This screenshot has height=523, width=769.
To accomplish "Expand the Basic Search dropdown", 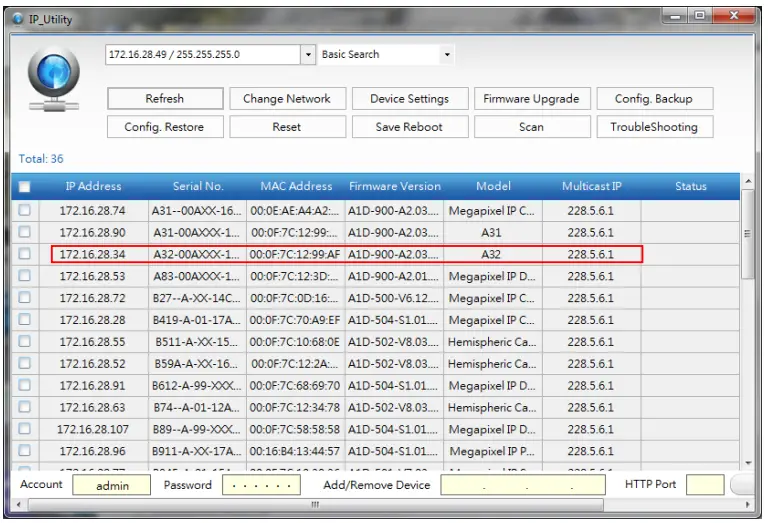I will coord(446,55).
